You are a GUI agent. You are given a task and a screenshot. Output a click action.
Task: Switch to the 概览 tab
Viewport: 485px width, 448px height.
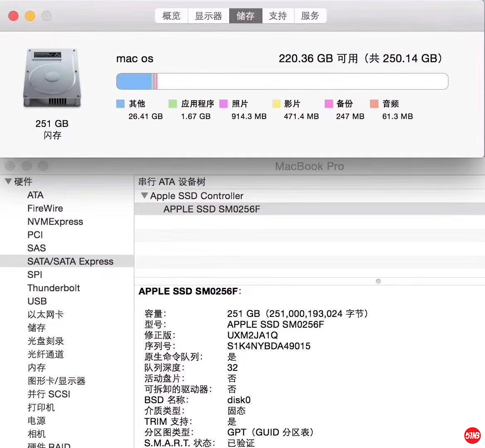pos(171,16)
